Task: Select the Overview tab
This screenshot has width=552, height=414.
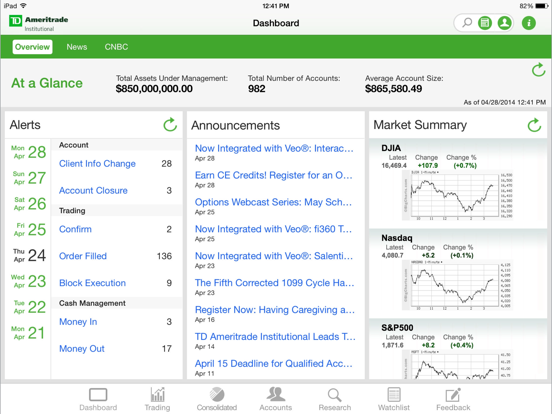Action: (32, 47)
